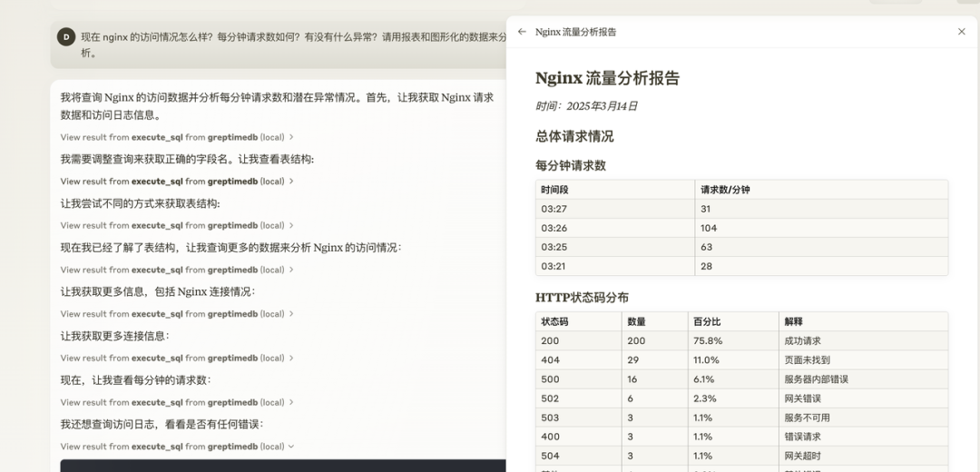The image size is (980, 472).
Task: Expand execute_sql result under '让我获取更多连接信息'
Action: [177, 359]
